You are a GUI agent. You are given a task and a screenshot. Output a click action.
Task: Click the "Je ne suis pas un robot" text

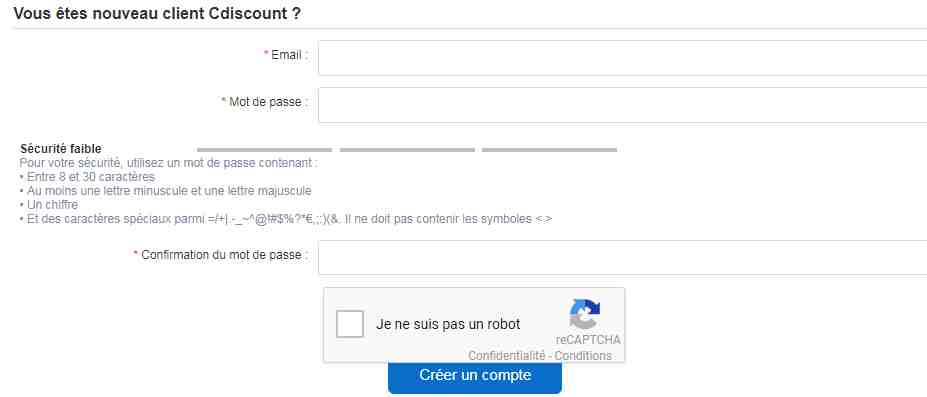pos(448,324)
